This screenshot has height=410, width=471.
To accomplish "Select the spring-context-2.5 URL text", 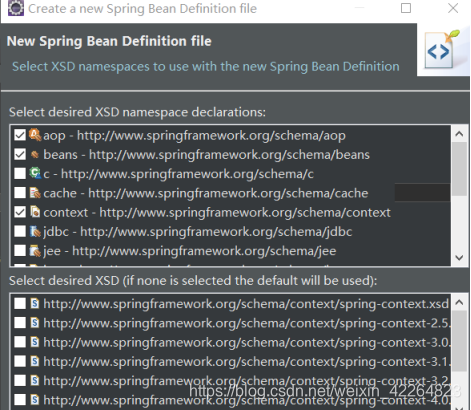I will tap(247, 323).
